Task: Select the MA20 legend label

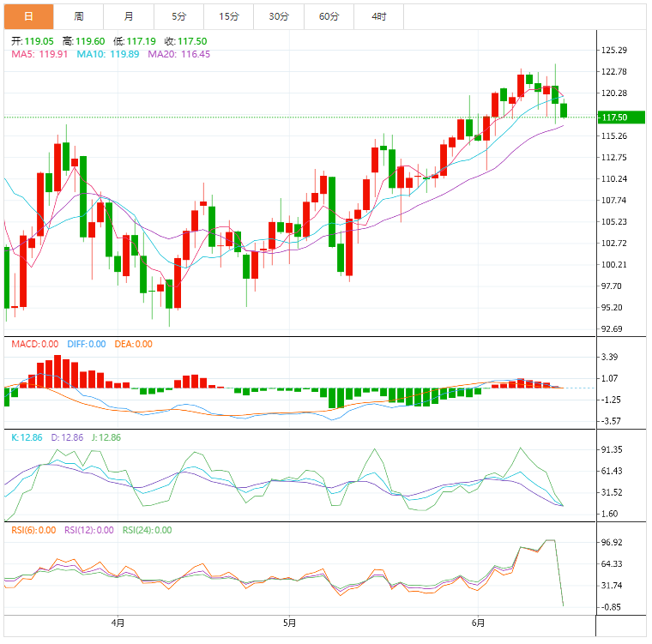Action: (x=178, y=54)
